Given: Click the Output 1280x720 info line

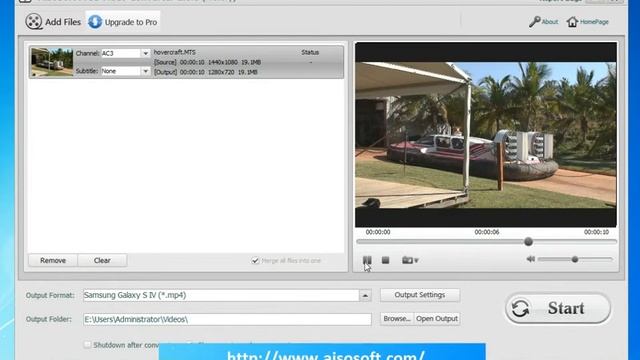Looking at the screenshot, I should (x=206, y=72).
